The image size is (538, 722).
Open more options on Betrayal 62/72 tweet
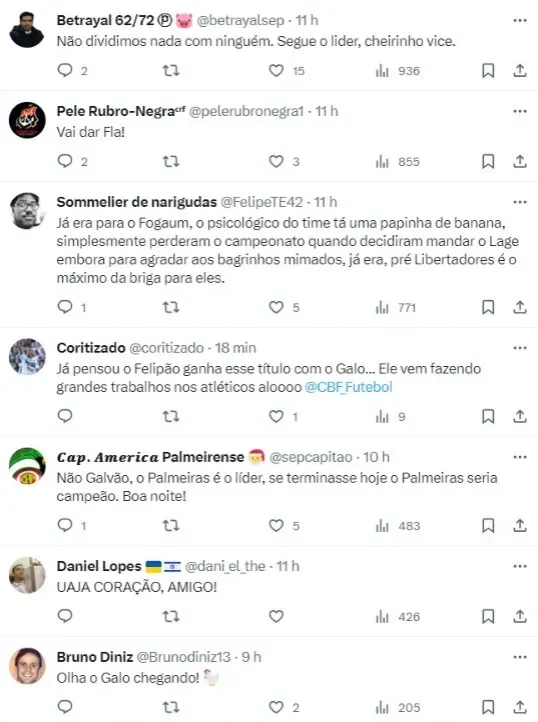(520, 20)
